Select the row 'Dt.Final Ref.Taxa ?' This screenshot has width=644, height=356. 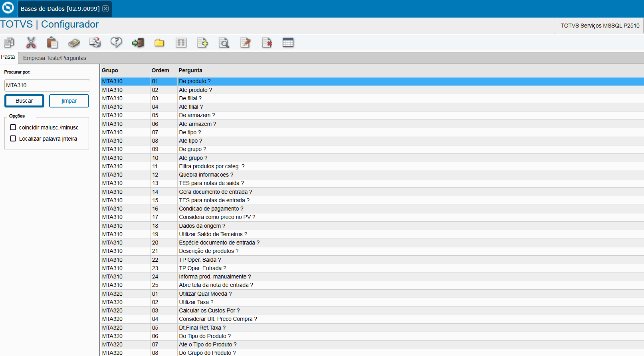(372, 328)
